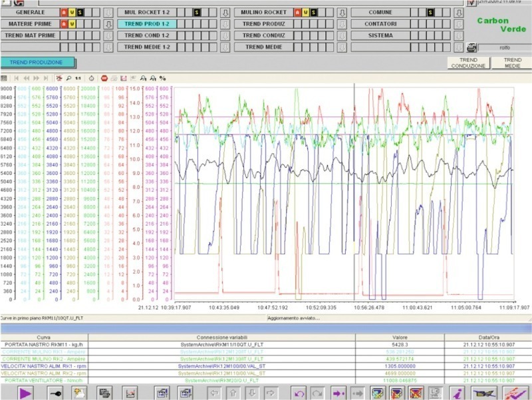532x400 pixels.
Task: Click the printer icon beside the rolfo field
Action: coord(471,47)
